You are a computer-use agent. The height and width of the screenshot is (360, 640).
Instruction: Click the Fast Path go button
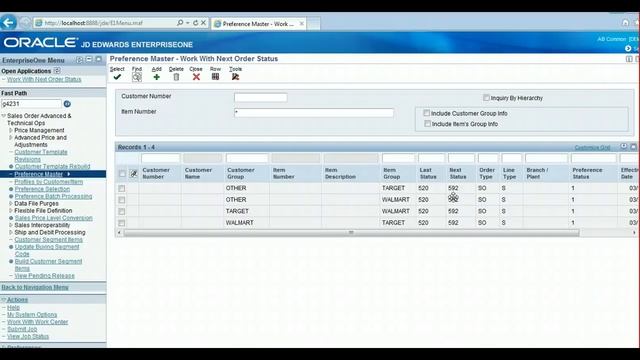[x=67, y=104]
